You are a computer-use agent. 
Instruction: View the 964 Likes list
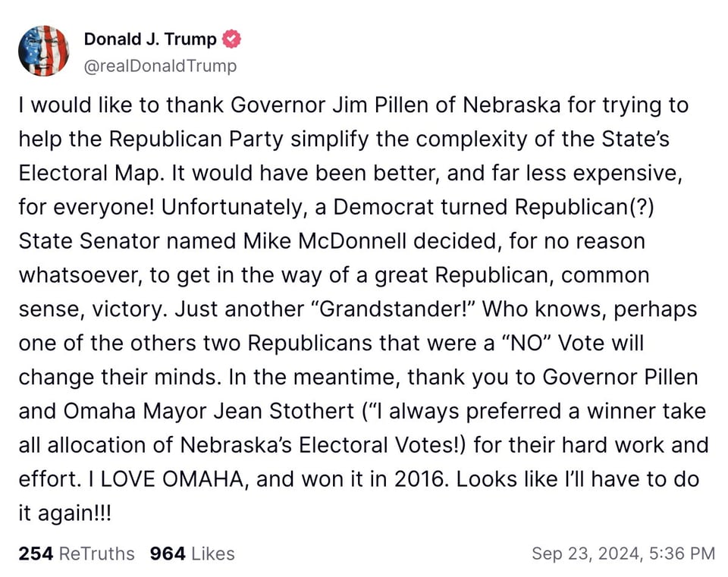[x=192, y=553]
